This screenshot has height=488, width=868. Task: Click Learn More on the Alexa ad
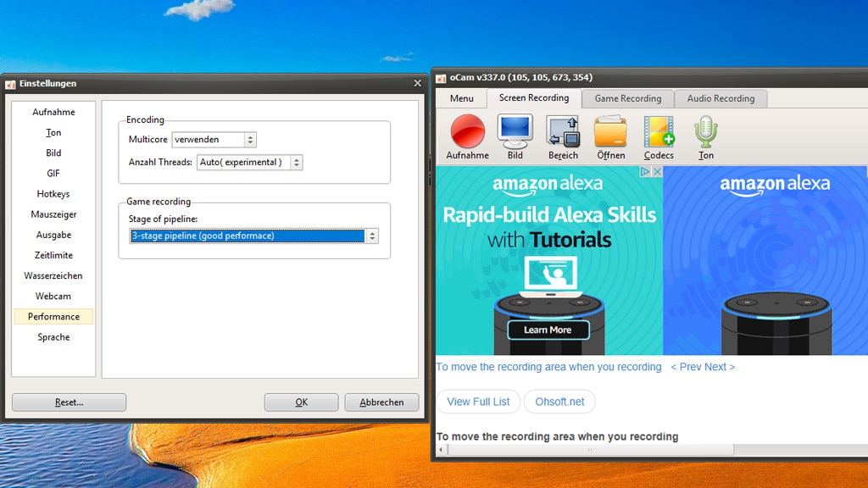coord(548,330)
